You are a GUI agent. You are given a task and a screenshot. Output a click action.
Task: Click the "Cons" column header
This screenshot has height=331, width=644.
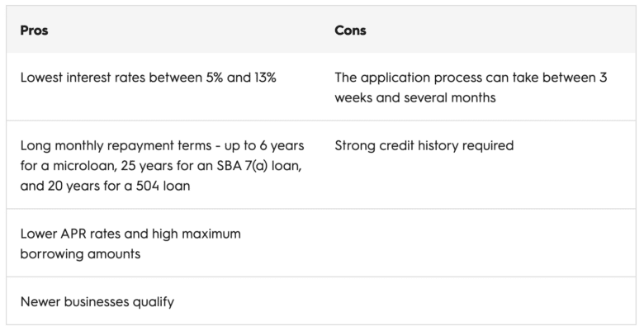pos(350,31)
